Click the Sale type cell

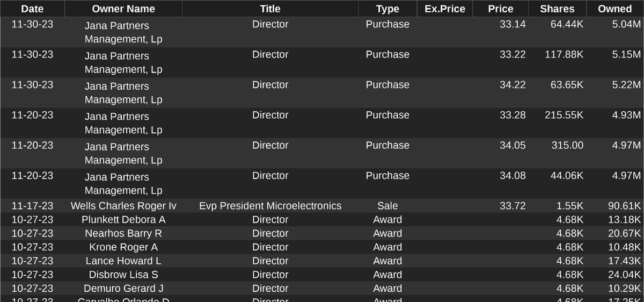pos(387,206)
